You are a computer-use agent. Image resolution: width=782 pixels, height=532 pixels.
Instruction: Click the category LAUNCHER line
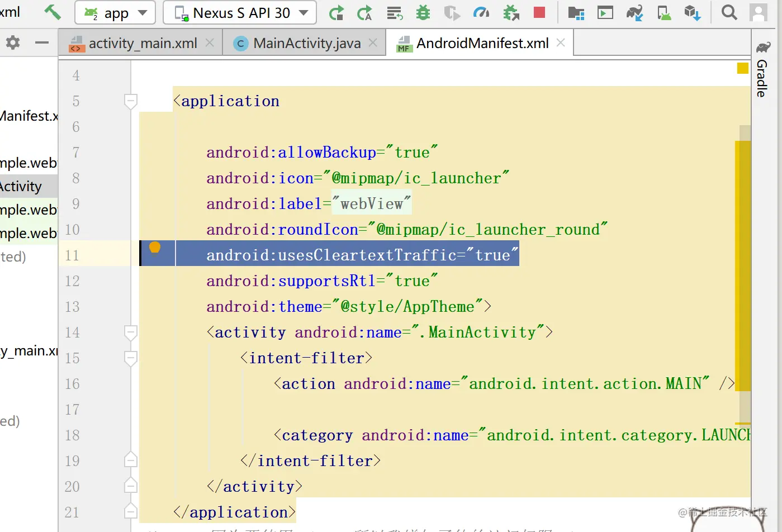[512, 435]
